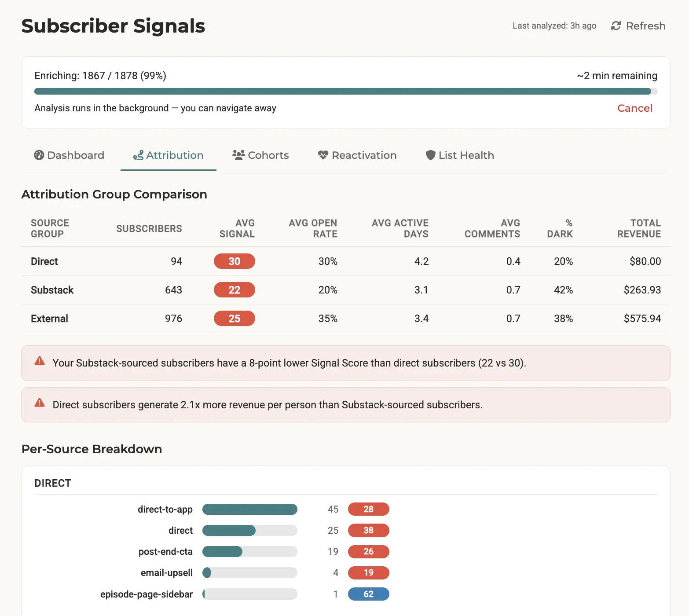Click the Attribution share icon
The width and height of the screenshot is (689, 616).
[138, 155]
